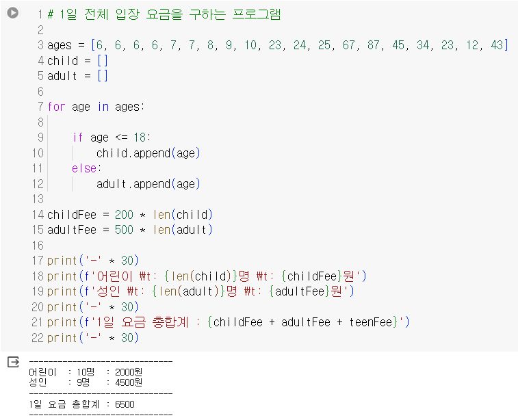Click the 'for age in ages:' line
The image size is (518, 420).
coord(96,107)
